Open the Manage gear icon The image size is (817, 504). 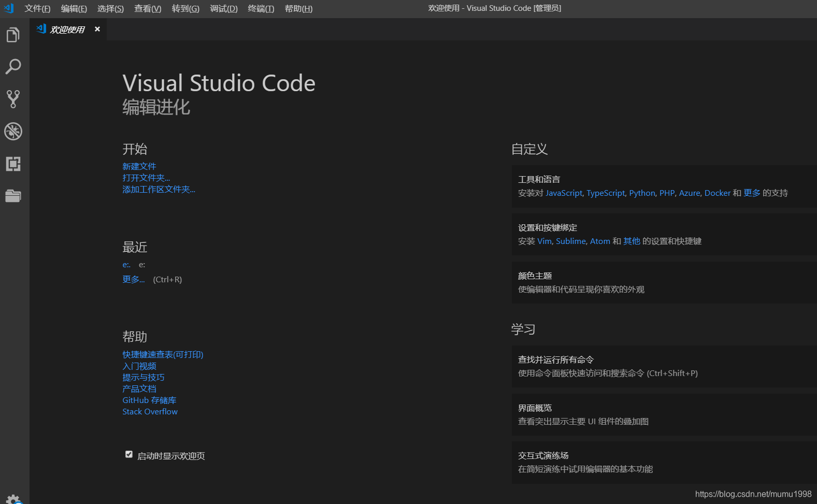click(x=14, y=499)
